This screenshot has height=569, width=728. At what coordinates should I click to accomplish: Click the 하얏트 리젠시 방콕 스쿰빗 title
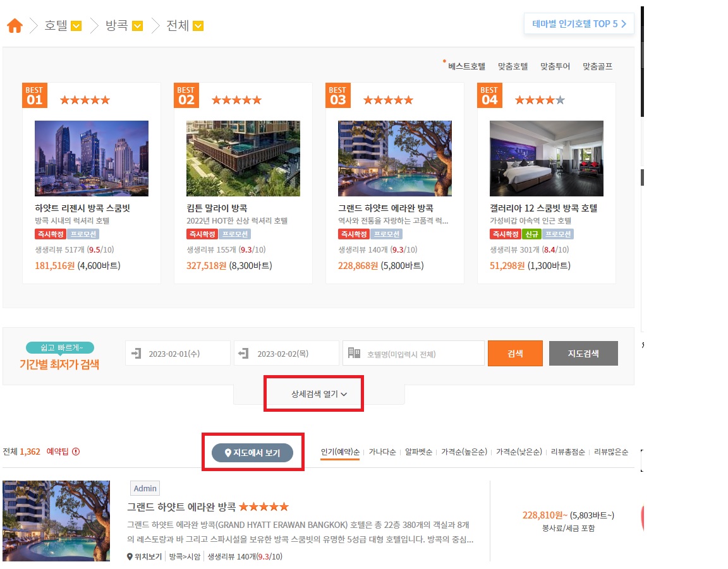(x=83, y=208)
